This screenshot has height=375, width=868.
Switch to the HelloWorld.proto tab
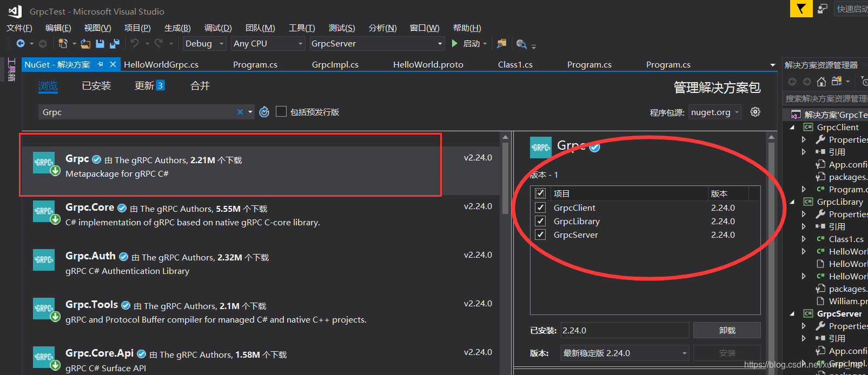pos(428,65)
